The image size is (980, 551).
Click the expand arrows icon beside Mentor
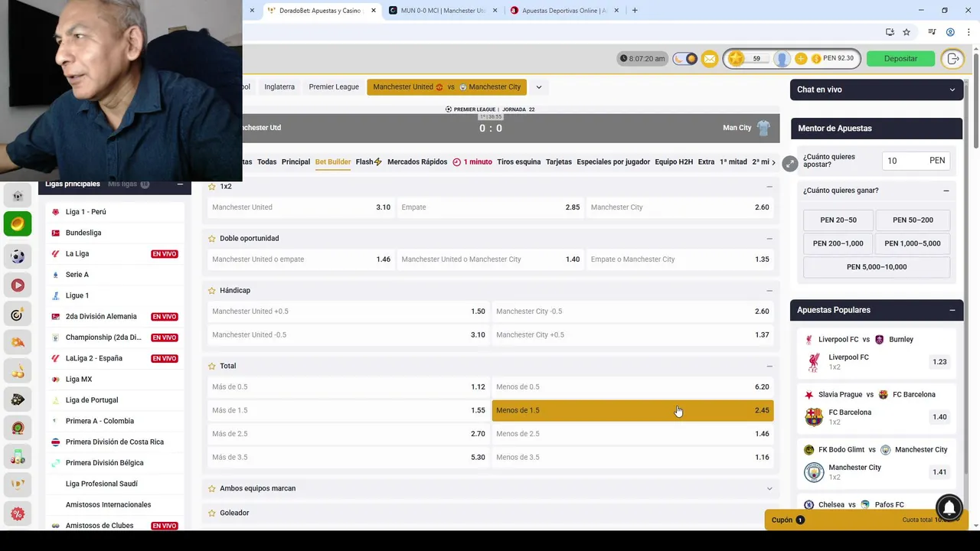[x=790, y=164]
